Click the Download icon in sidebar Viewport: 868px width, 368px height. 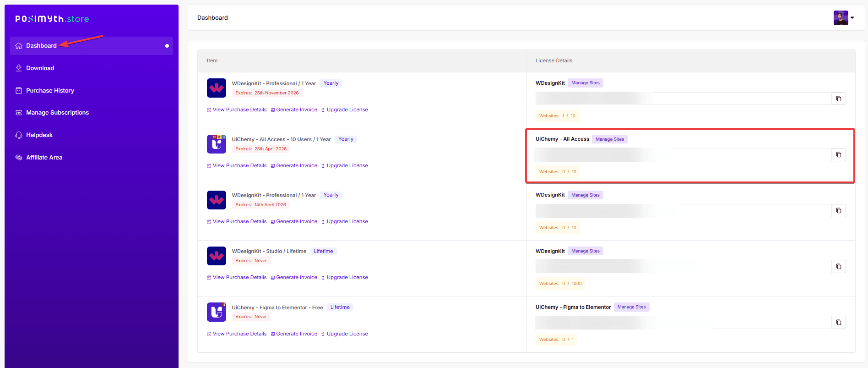click(x=19, y=68)
